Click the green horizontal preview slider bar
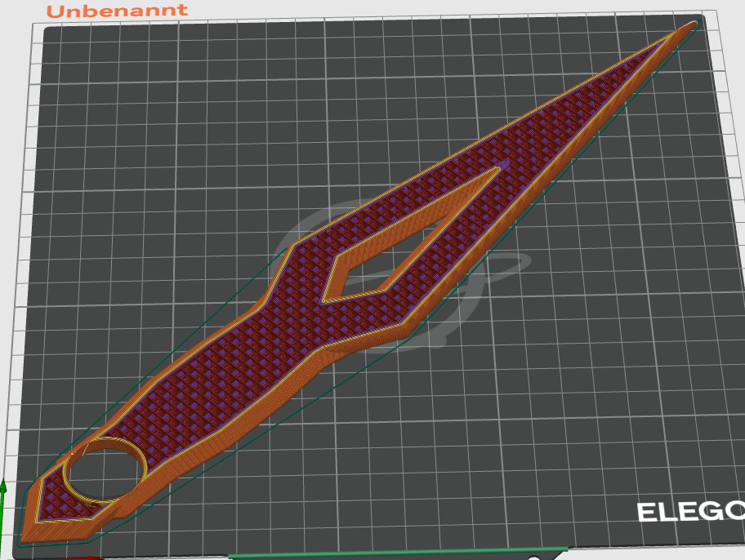745x560 pixels. 398,553
